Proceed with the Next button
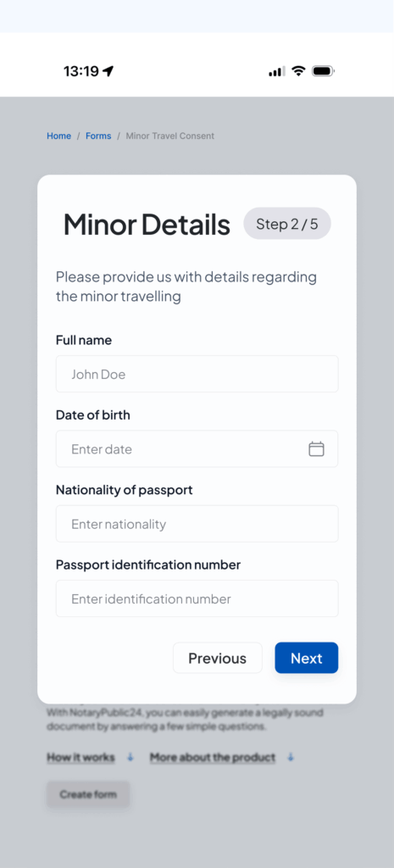Viewport: 394px width, 868px height. (307, 658)
